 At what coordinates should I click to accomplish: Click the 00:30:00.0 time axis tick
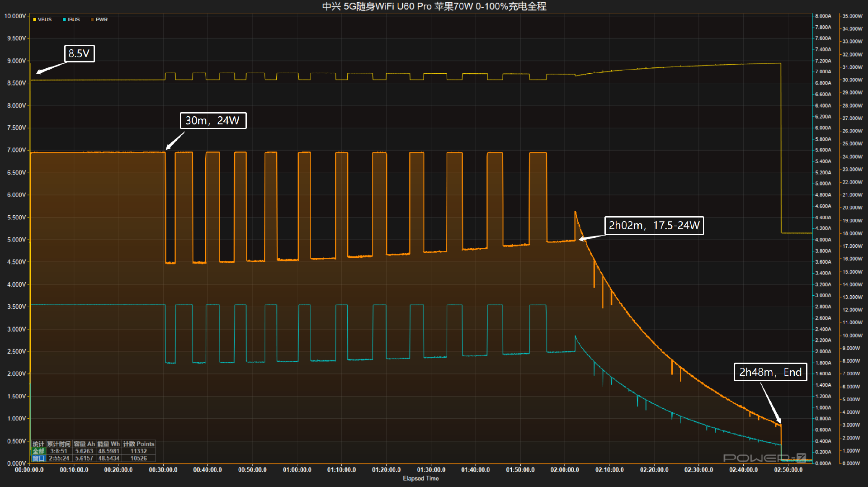(163, 470)
